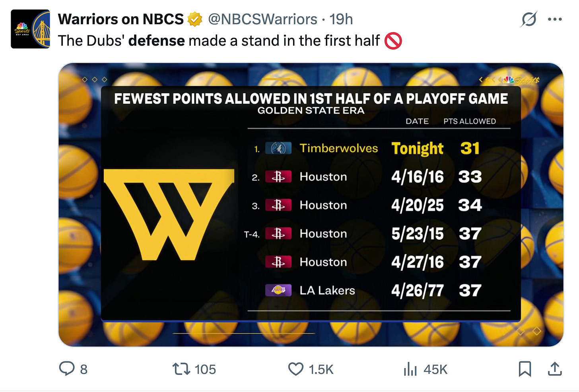The width and height of the screenshot is (579, 392).
Task: Open the Warriors on NBCS display name
Action: click(121, 19)
